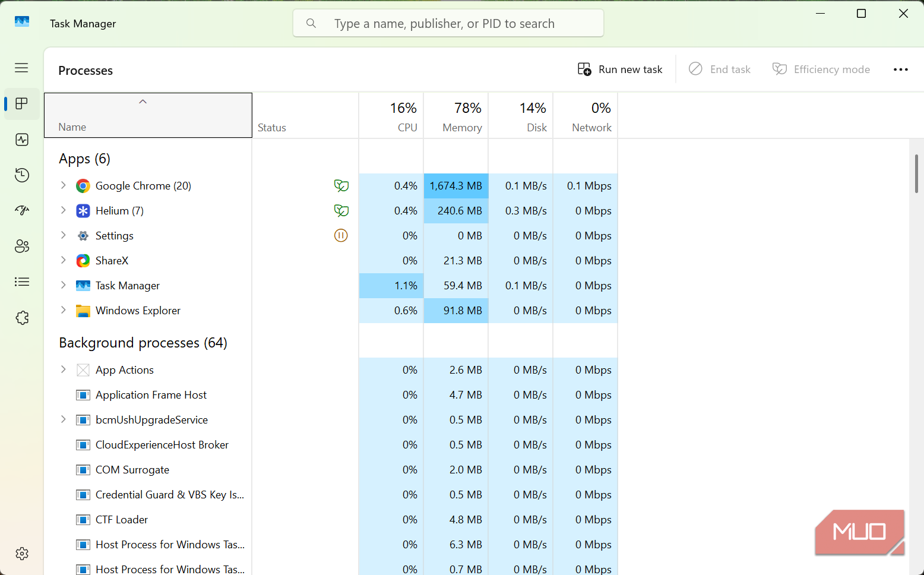Click the Helium app icon
Screen dimensions: 924x575
coord(83,211)
